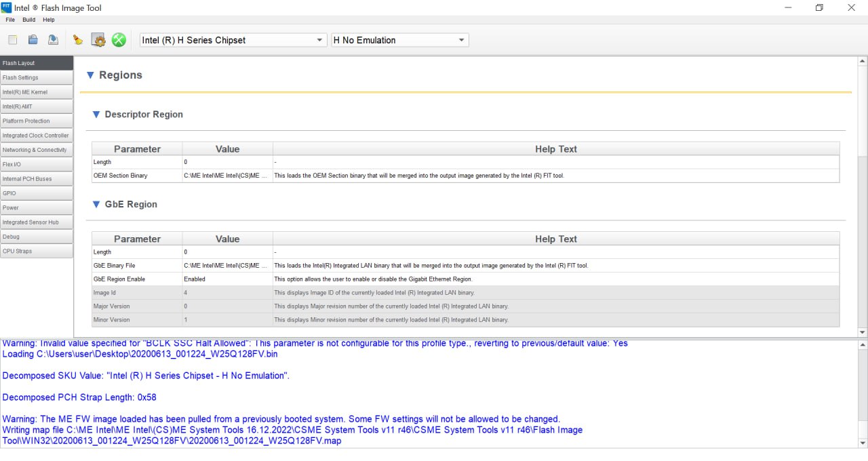Switch to the Debug tab

pos(37,237)
